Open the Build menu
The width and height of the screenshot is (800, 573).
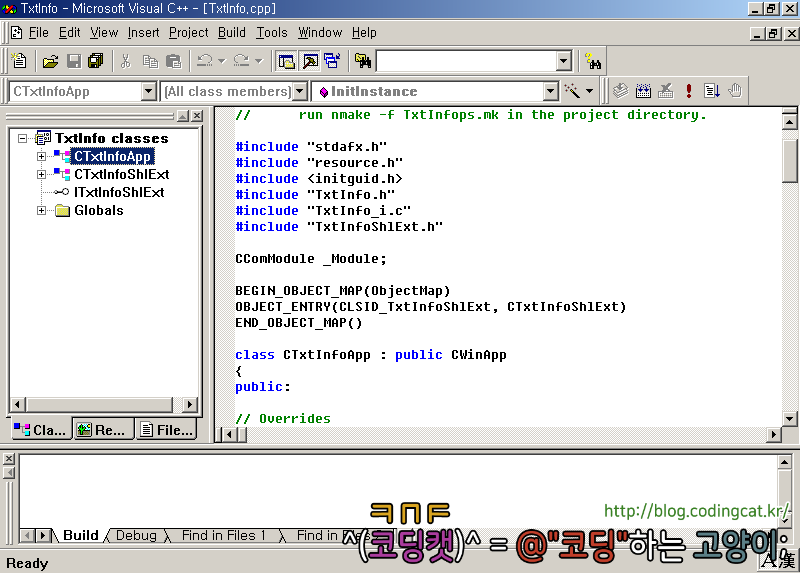pos(232,33)
